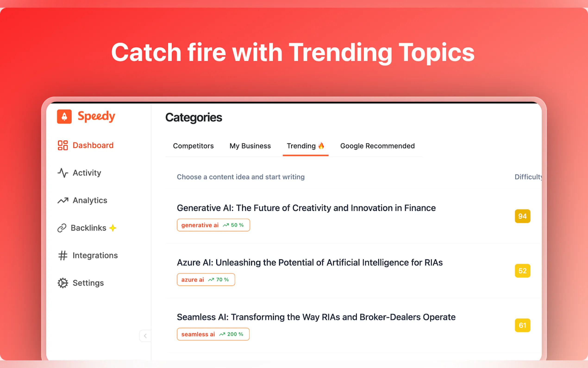Image resolution: width=588 pixels, height=368 pixels.
Task: Select the Trending tab
Action: coord(305,146)
